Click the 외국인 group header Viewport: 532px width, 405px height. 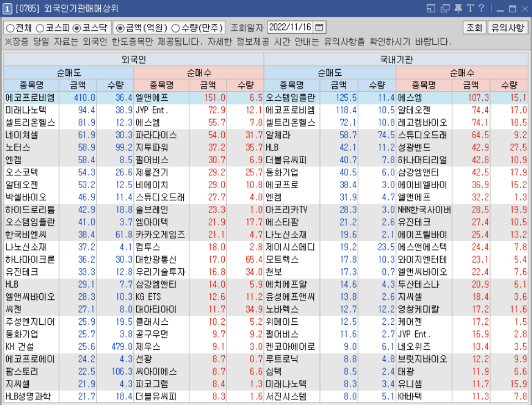[x=133, y=59]
